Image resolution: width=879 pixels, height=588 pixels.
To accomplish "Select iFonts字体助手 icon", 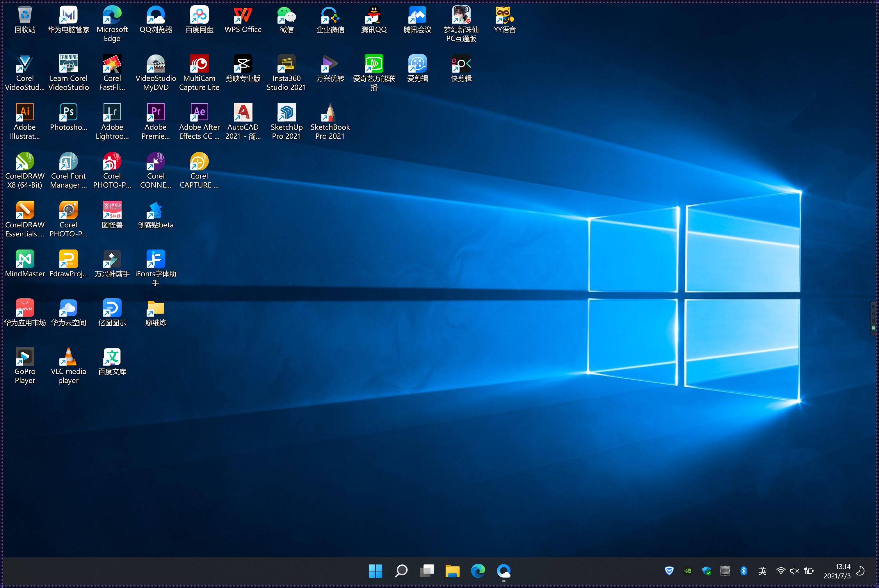I will click(x=156, y=259).
